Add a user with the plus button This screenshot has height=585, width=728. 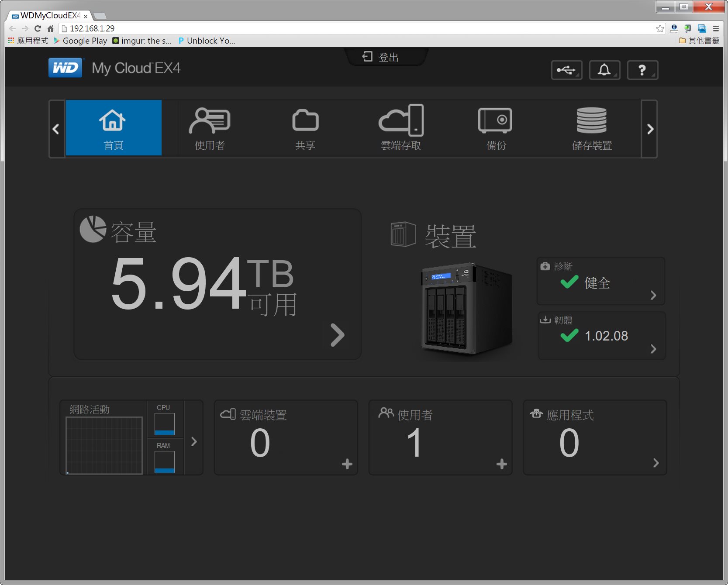502,464
